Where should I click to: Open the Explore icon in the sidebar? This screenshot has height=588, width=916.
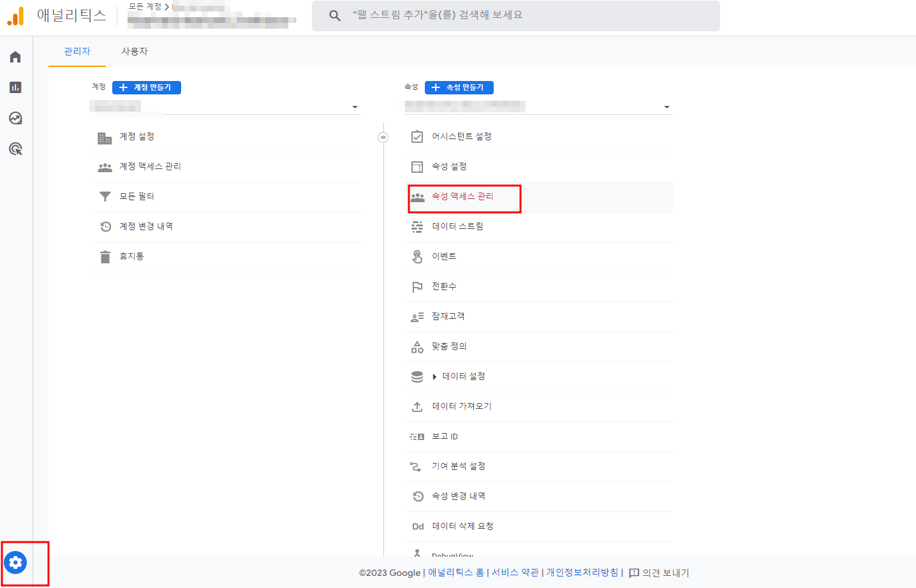pyautogui.click(x=15, y=118)
